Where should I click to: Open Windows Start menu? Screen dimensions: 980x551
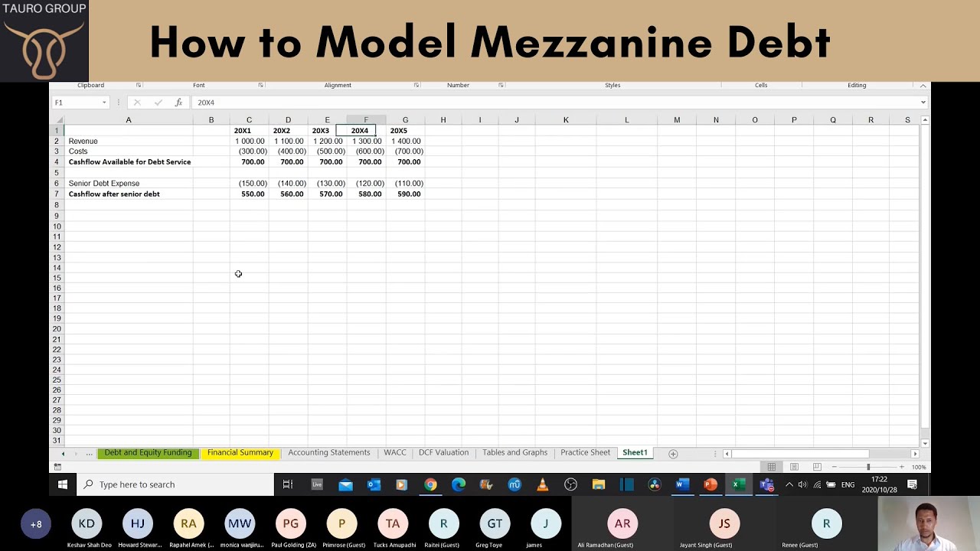[x=62, y=484]
